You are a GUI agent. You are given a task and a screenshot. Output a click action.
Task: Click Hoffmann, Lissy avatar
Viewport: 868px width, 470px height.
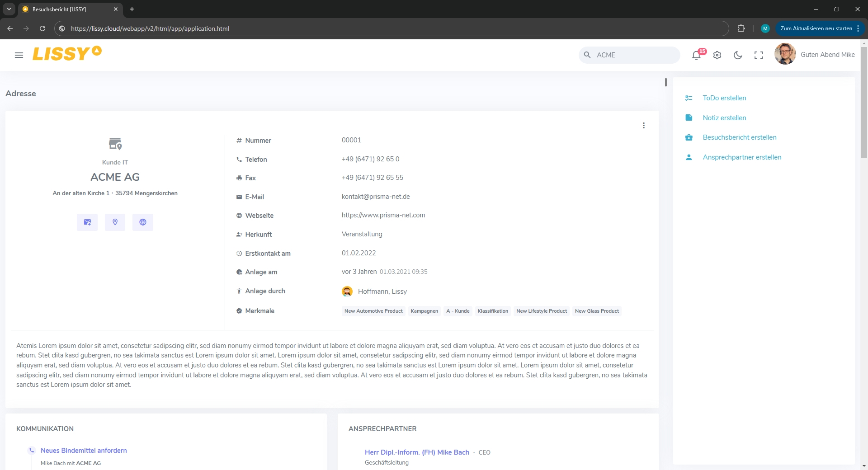coord(347,291)
